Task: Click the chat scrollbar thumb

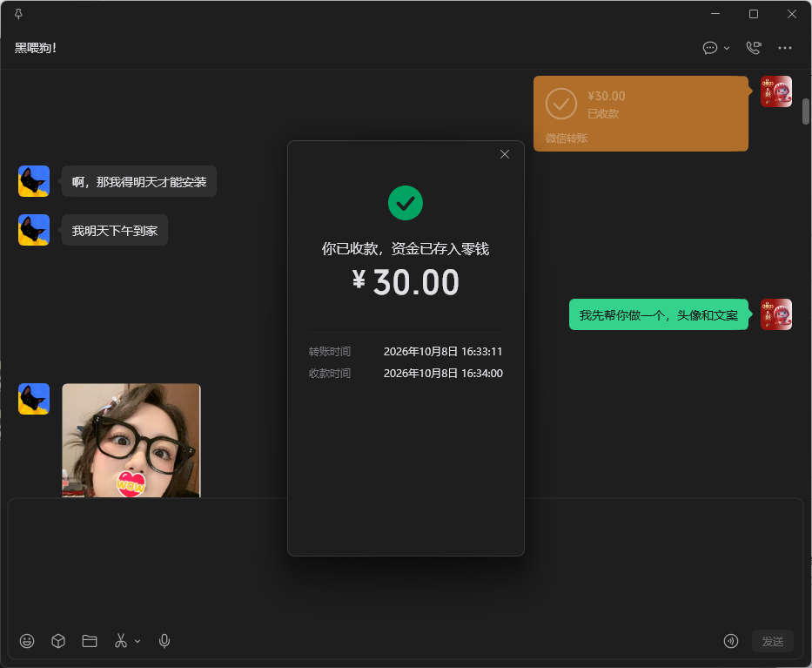Action: tap(806, 111)
